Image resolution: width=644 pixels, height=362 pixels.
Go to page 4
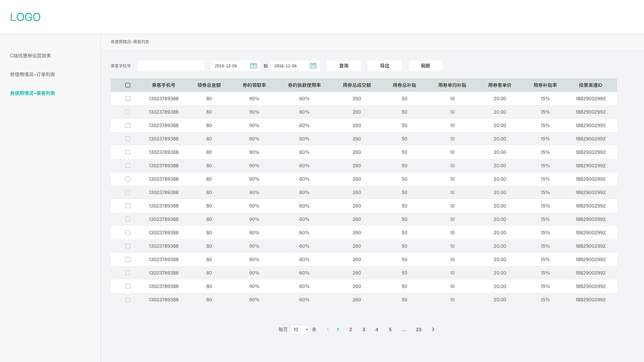377,330
